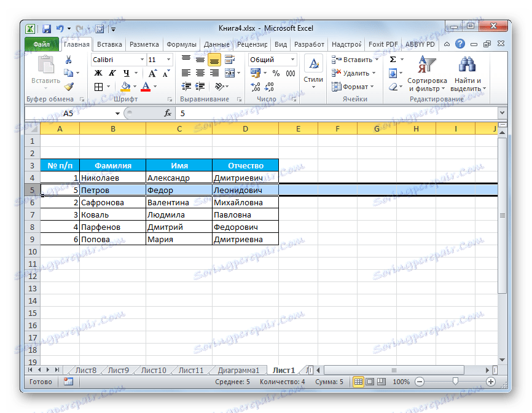Switch to the Формулы ribbon tab
The width and height of the screenshot is (532, 413).
coord(181,44)
